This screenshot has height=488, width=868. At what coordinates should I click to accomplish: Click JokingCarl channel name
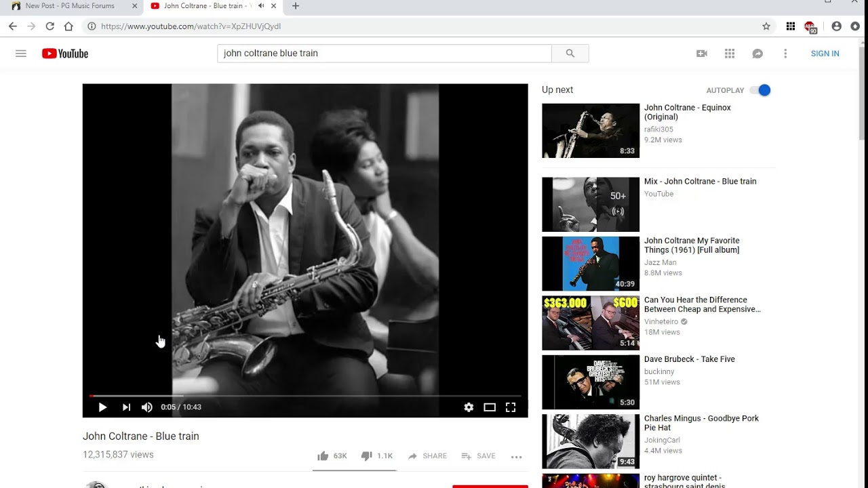coord(662,441)
